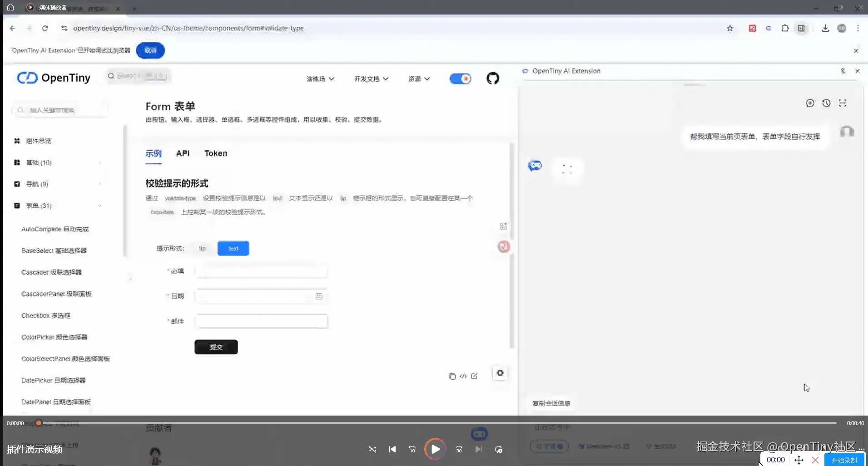Click the blue 取消 button in debug bar
The image size is (868, 466).
[150, 50]
